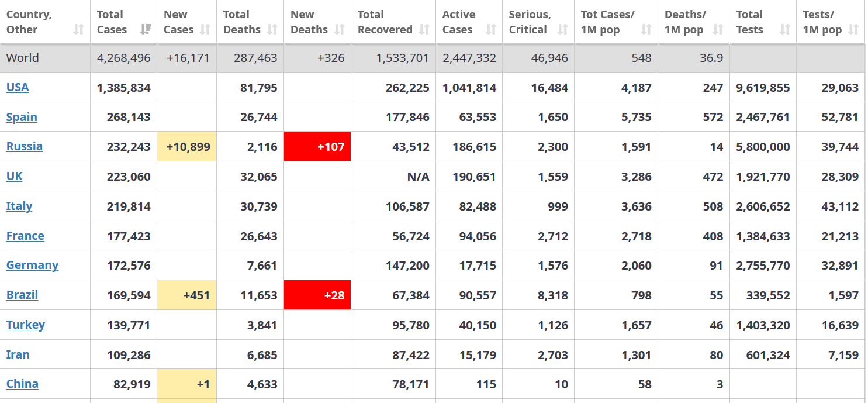This screenshot has height=403, width=868.
Task: Click China active cases 115
Action: [x=486, y=384]
